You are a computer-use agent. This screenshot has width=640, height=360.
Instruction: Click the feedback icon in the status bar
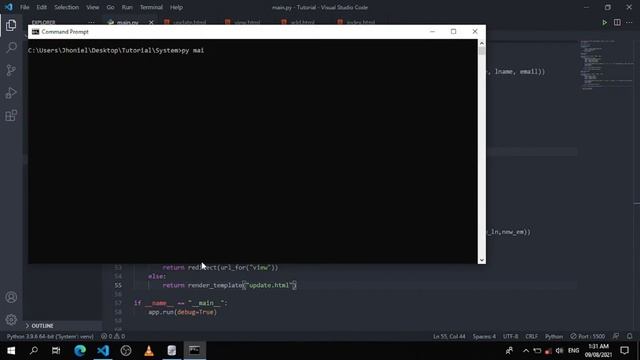point(616,336)
